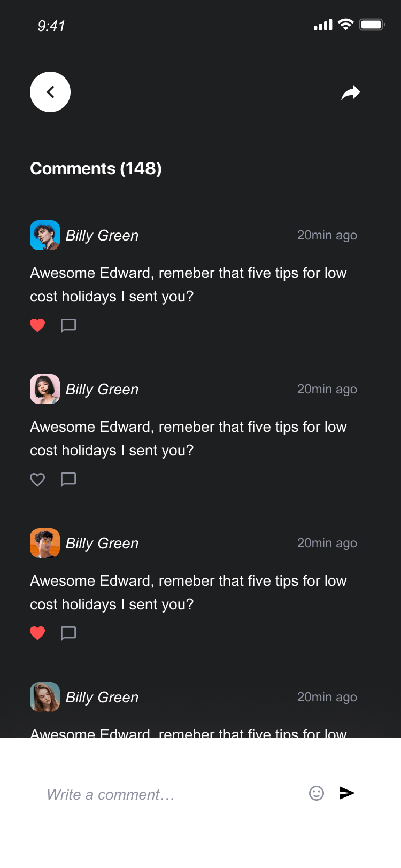
Task: Tap the first comment's Billy Green name
Action: (102, 236)
